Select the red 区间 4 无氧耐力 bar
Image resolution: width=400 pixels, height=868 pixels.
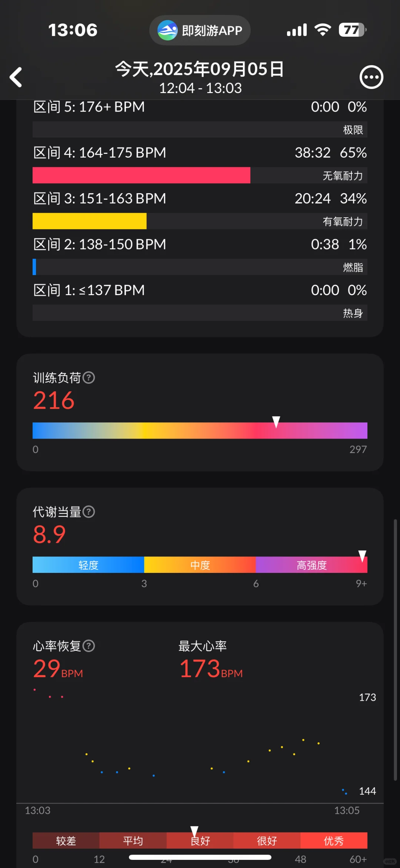pyautogui.click(x=141, y=175)
